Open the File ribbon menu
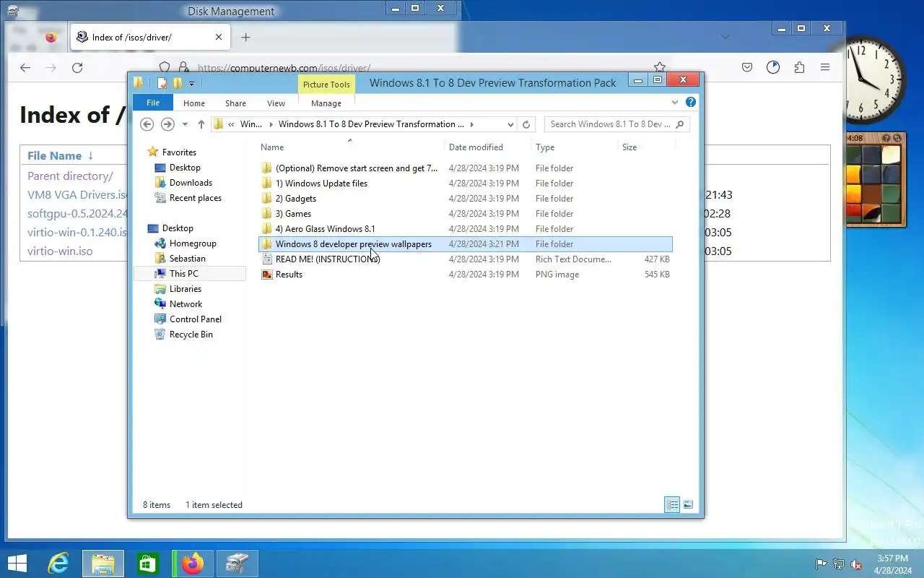 coord(153,103)
